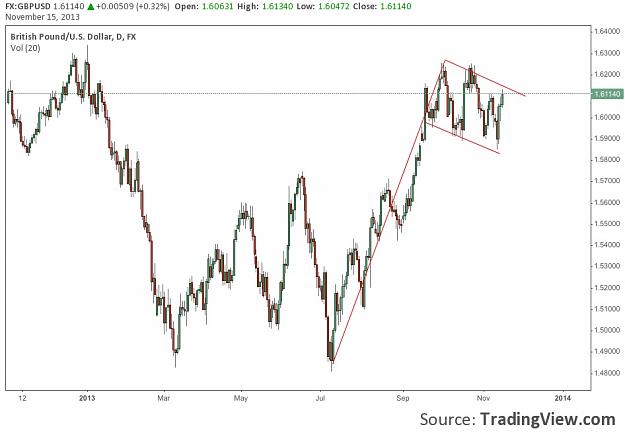Click the 1.48000 price axis label

607,373
